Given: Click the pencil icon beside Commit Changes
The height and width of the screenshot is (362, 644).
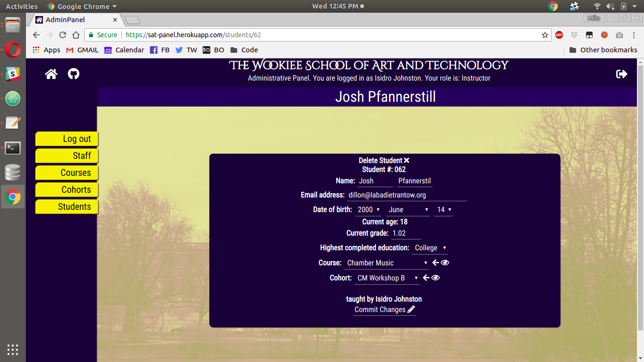Looking at the screenshot, I should [x=411, y=309].
